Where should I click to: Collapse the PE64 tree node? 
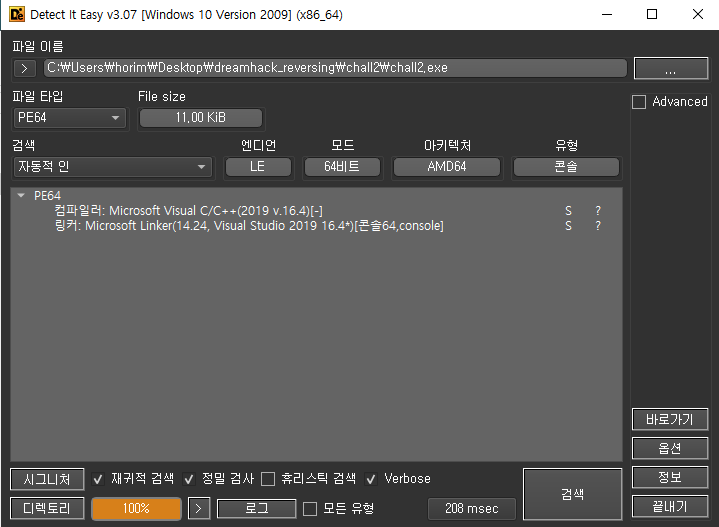click(x=22, y=196)
